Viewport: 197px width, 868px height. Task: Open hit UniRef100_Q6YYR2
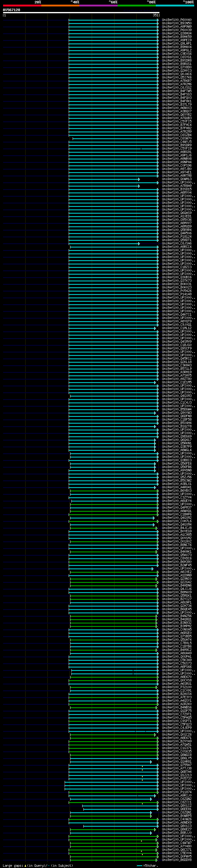pos(176,115)
